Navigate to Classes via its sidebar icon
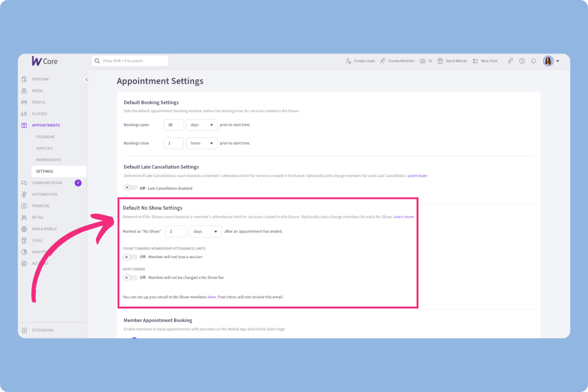 24,114
